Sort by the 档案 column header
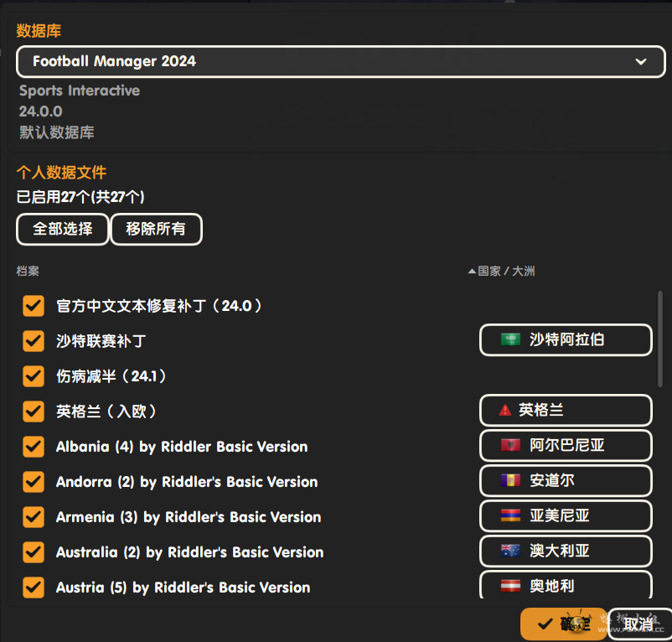The height and width of the screenshot is (642, 672). (x=28, y=271)
